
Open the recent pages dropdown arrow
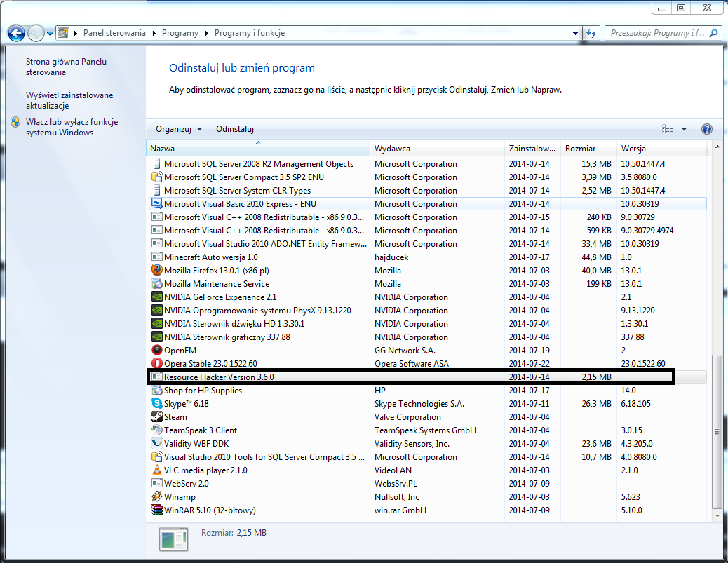pyautogui.click(x=50, y=34)
